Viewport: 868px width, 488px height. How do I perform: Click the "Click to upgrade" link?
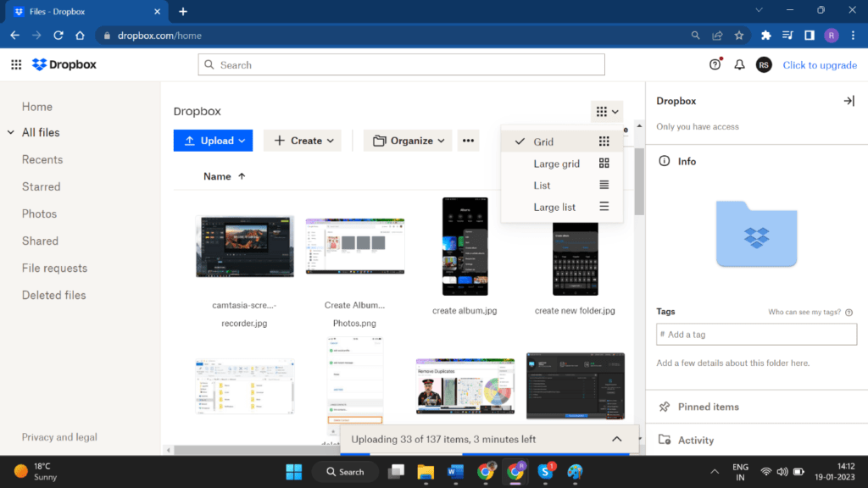click(820, 64)
